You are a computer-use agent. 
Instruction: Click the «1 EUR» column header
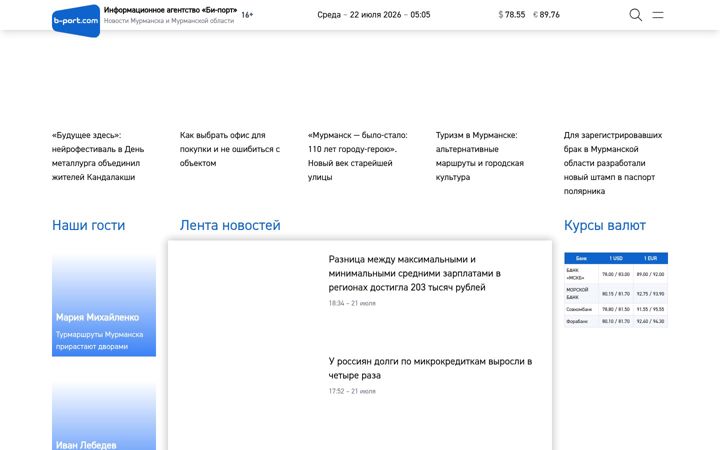pos(650,258)
